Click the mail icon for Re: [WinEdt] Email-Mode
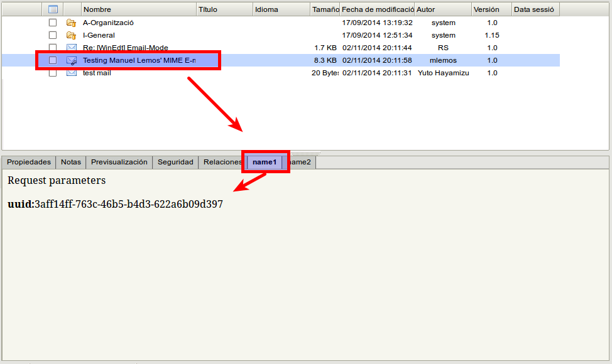Image resolution: width=612 pixels, height=364 pixels. coord(72,48)
